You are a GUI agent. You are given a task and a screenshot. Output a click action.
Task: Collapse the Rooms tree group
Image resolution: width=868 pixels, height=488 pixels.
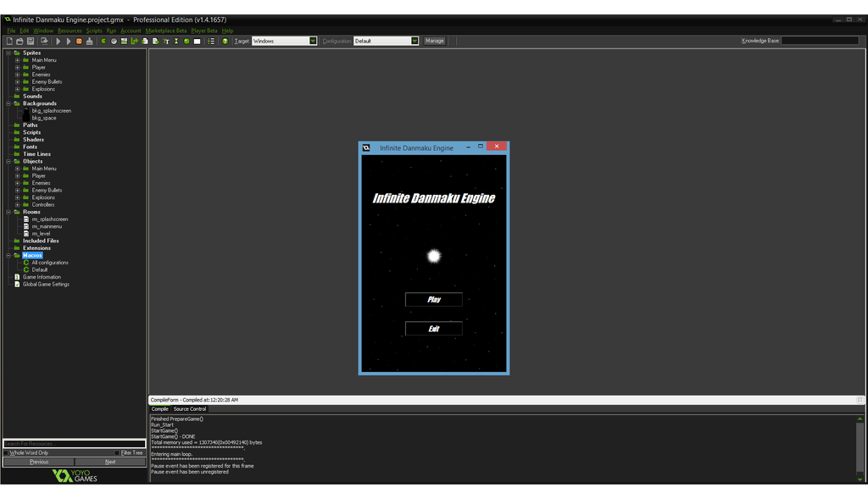click(x=8, y=212)
